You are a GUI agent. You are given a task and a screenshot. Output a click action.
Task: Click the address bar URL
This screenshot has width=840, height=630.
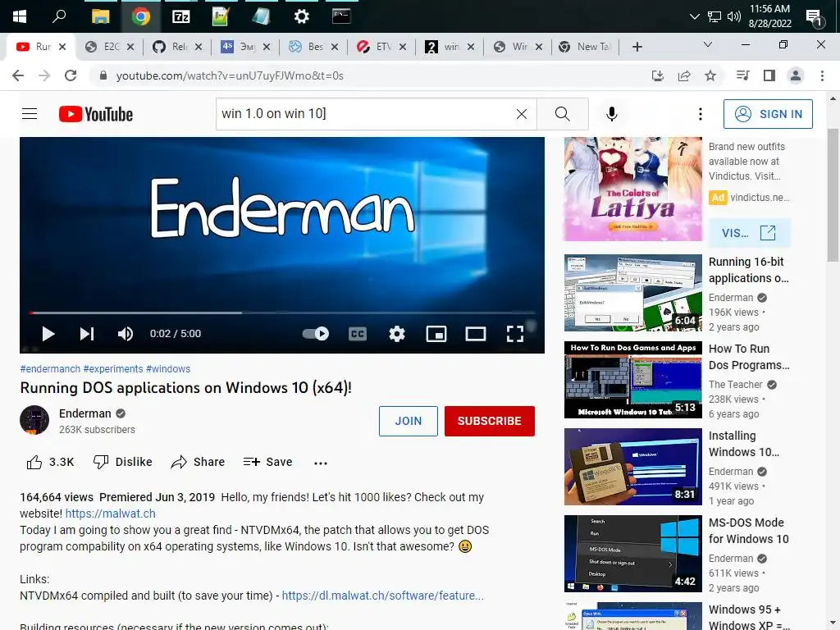tap(230, 75)
